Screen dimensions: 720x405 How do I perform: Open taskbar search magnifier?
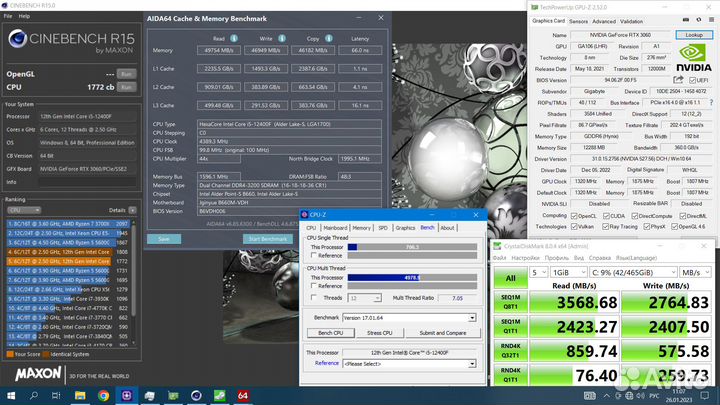click(x=34, y=395)
